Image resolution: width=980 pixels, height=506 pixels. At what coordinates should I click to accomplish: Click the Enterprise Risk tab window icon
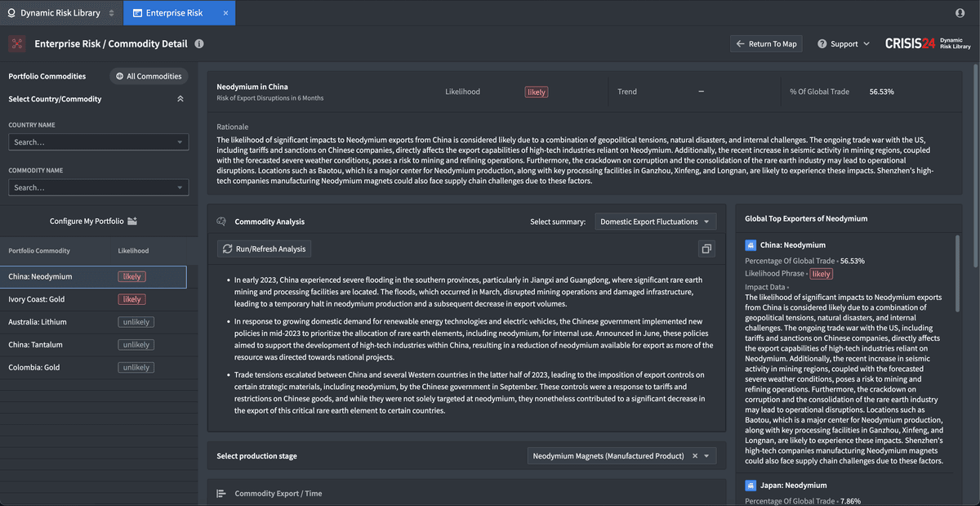137,13
